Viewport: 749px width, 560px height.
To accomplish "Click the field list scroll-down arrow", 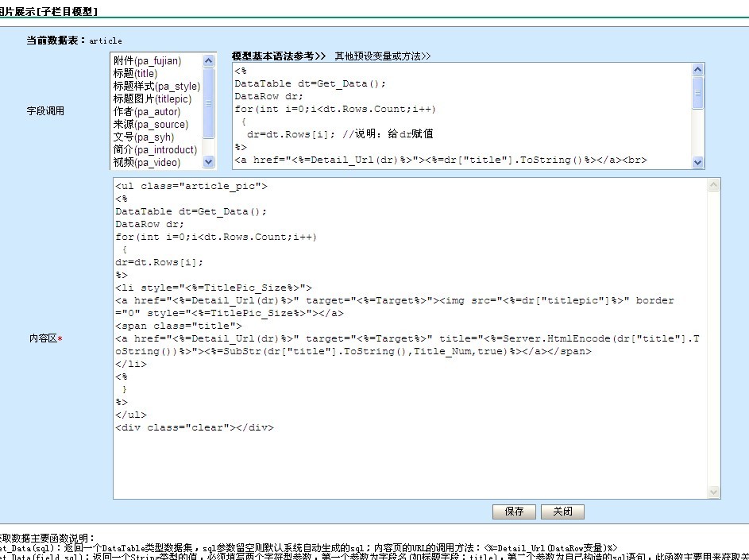I will pyautogui.click(x=209, y=162).
